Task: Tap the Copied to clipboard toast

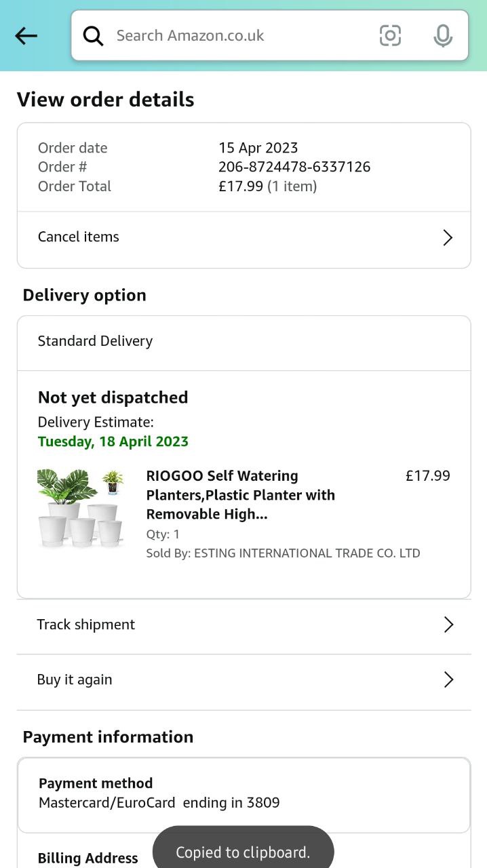Action: coord(243,852)
